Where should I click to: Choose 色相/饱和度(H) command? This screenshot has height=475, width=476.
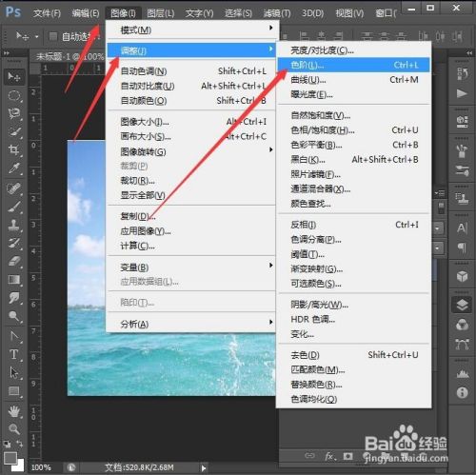point(354,130)
